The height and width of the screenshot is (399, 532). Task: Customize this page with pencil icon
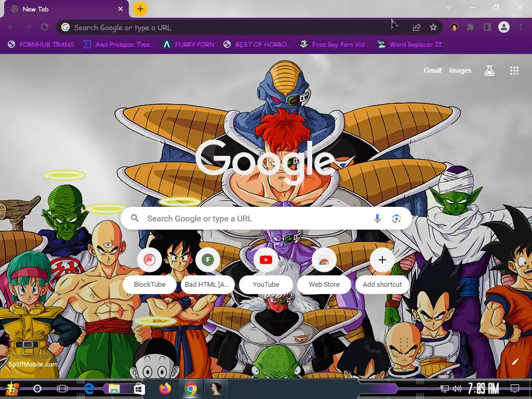pos(515,362)
